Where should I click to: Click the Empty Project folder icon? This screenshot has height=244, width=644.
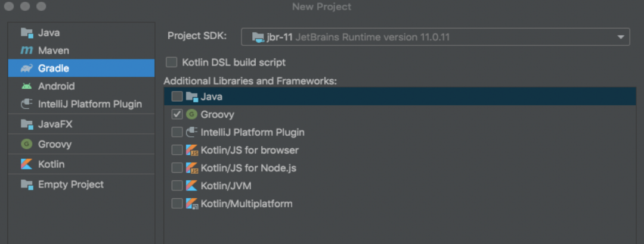tap(27, 184)
